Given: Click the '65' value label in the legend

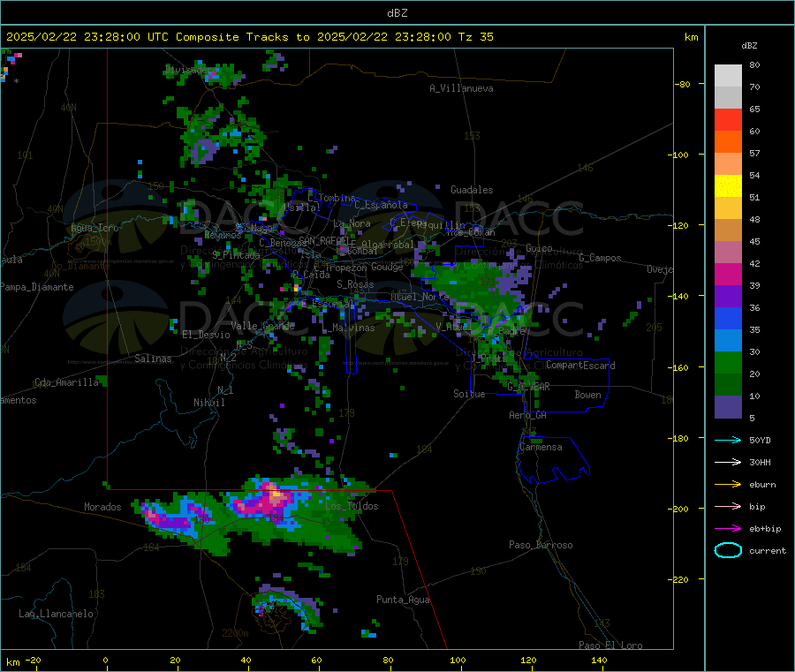Looking at the screenshot, I should [754, 109].
